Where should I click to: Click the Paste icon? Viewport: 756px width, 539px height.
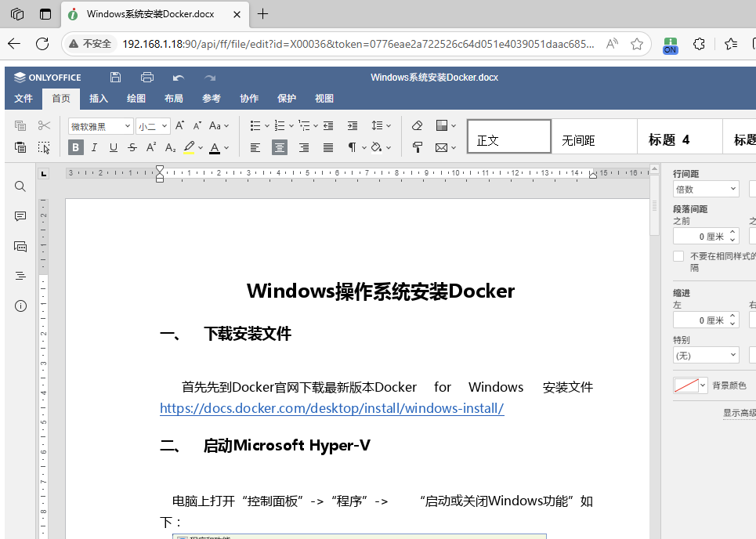coord(20,147)
